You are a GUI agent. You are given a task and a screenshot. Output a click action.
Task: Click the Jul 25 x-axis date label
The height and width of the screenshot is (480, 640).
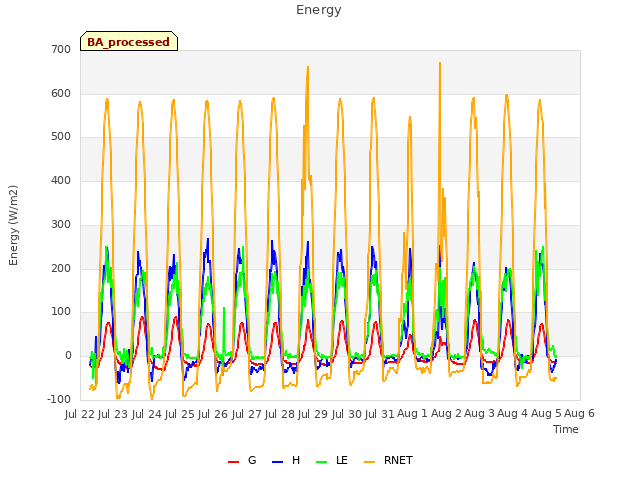tap(180, 414)
